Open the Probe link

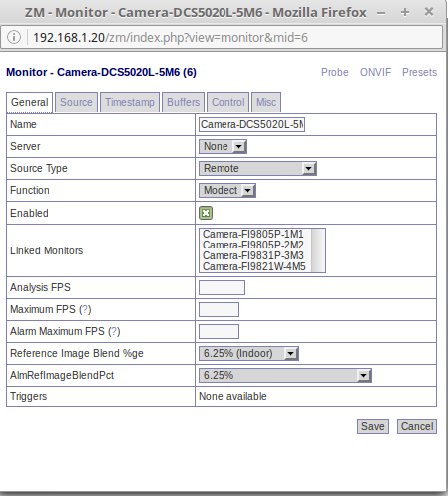point(335,72)
